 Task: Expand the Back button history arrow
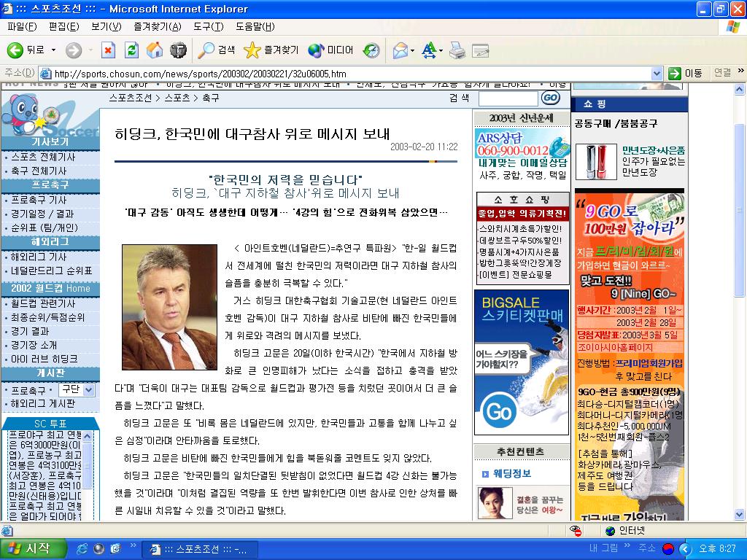[x=54, y=50]
